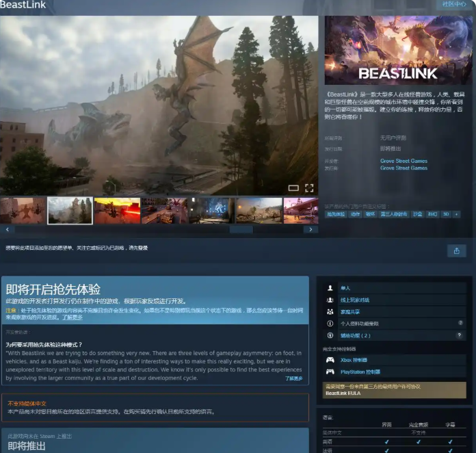This screenshot has height=453, width=476.
Task: Open the PlayStation 控制器 link
Action: coord(360,372)
